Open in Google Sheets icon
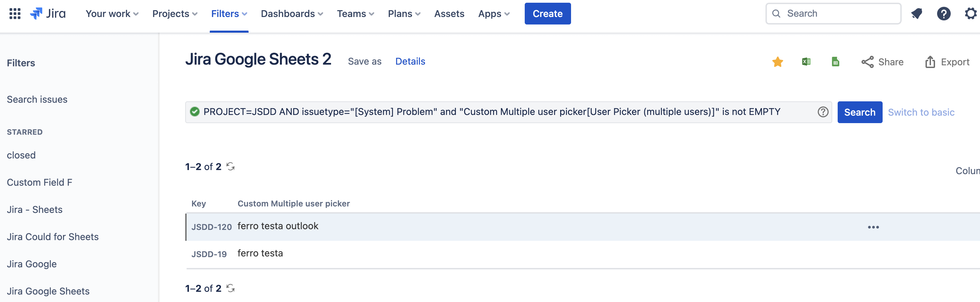The image size is (980, 302). point(835,62)
